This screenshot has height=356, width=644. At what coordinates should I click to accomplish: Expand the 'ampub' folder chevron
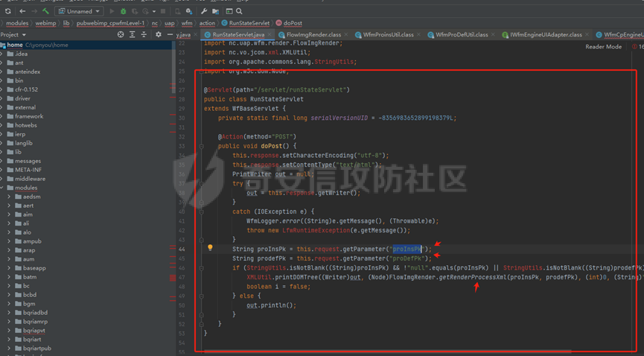[x=9, y=241]
